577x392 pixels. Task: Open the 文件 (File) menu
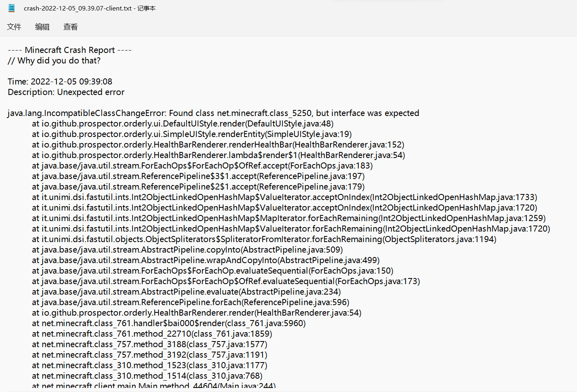pyautogui.click(x=14, y=27)
